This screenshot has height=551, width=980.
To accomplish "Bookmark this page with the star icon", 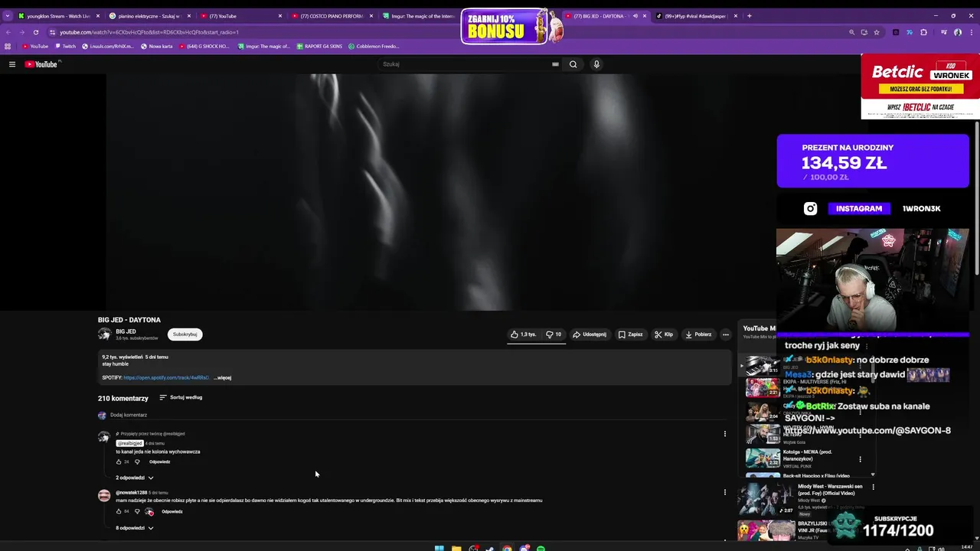I will point(877,32).
